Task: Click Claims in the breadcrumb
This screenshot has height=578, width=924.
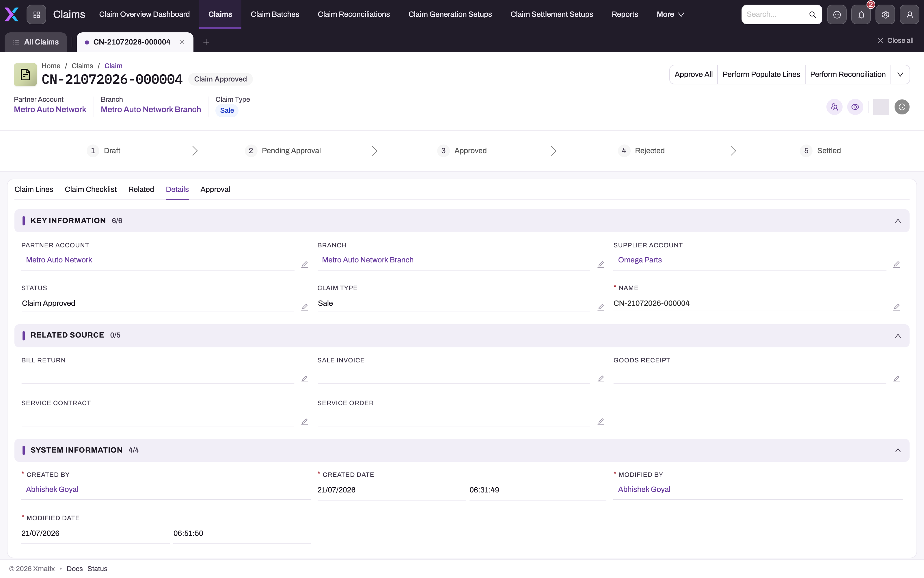Action: click(x=82, y=66)
